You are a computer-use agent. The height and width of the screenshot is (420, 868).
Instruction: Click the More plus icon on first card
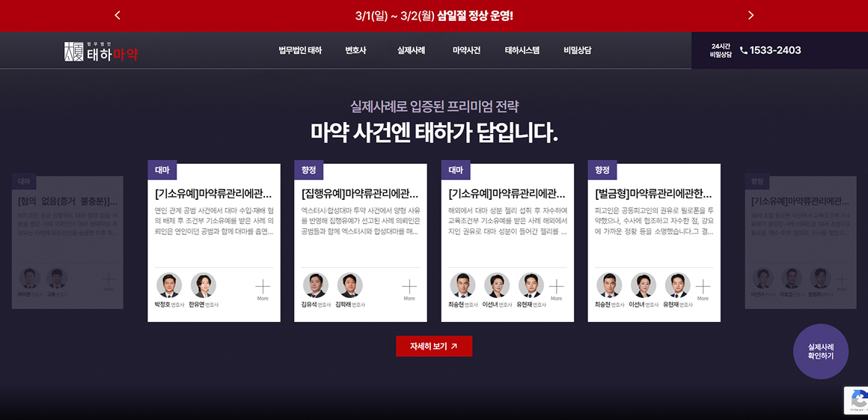[263, 286]
